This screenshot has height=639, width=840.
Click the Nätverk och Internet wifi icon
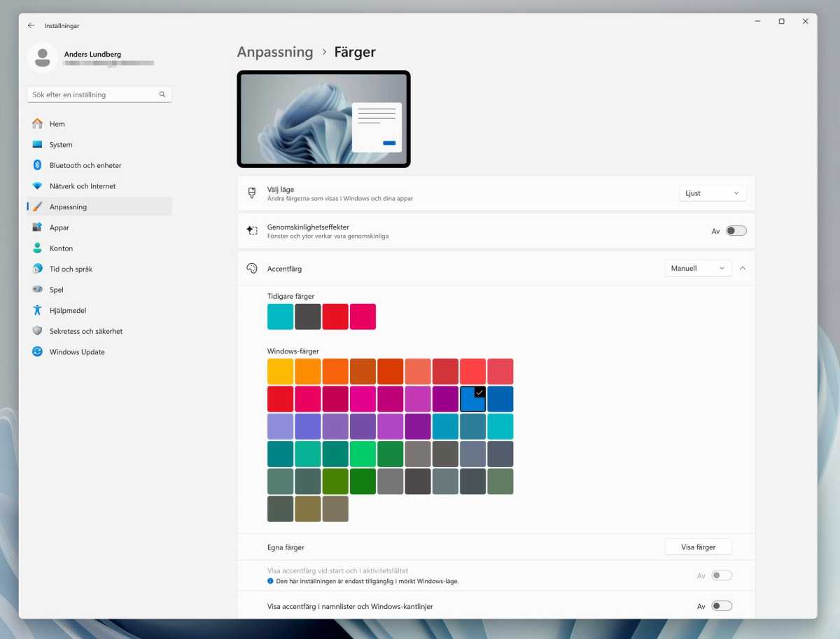pos(37,186)
